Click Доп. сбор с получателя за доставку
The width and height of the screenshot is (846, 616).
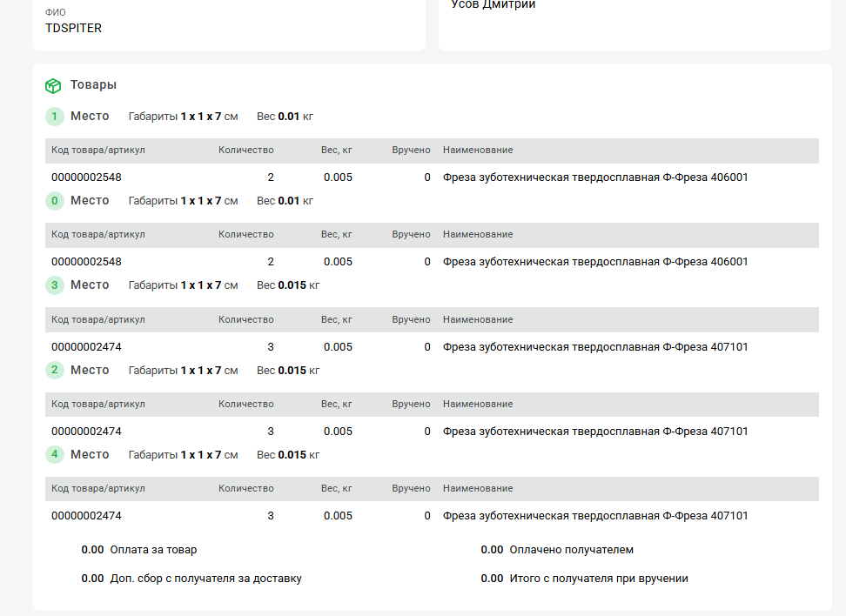(205, 579)
